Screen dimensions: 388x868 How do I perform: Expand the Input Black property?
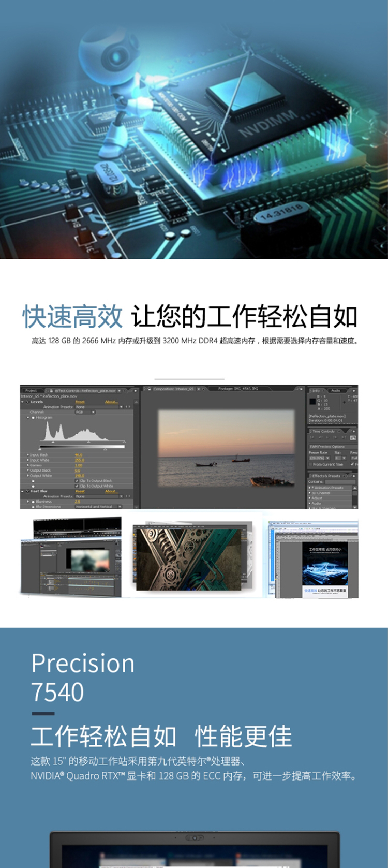point(28,455)
